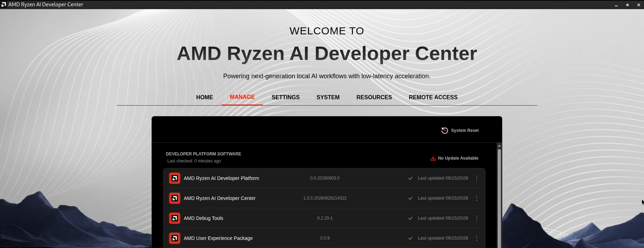The image size is (644, 248).
Task: Click AMD logo icon beside User Experience Package
Action: pos(175,238)
